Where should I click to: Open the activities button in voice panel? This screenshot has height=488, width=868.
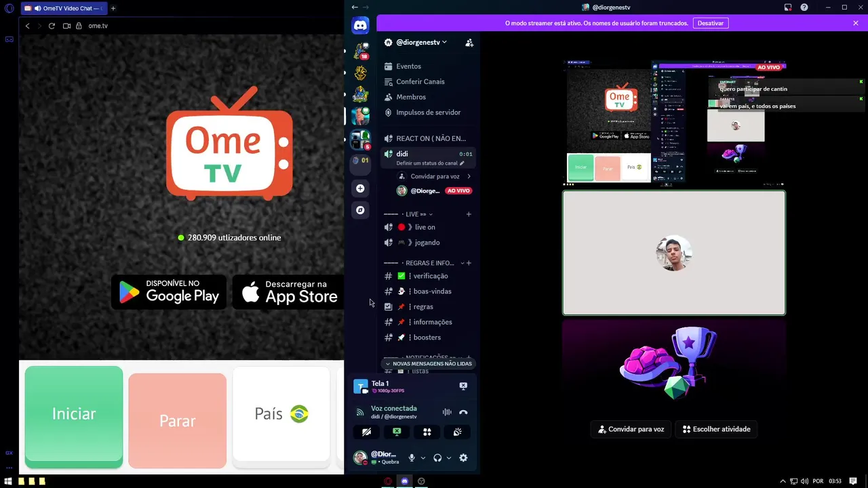[x=427, y=432]
